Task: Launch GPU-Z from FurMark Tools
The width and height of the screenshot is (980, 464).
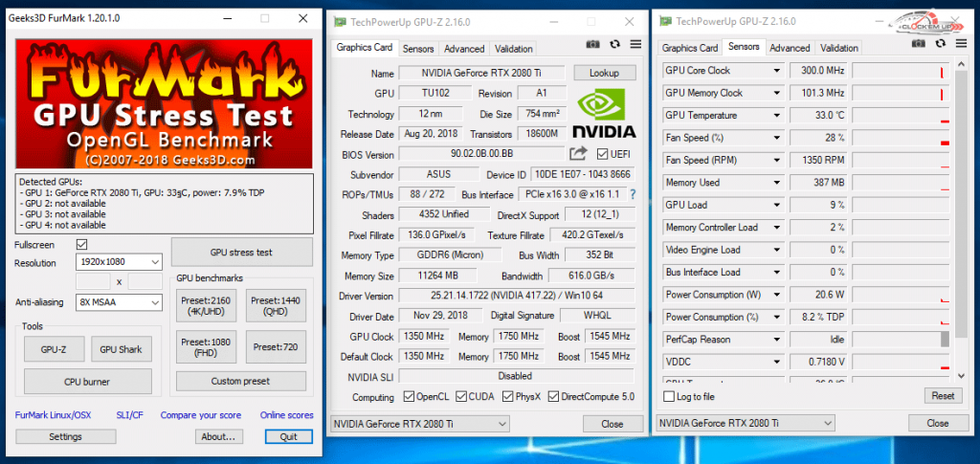Action: tap(54, 349)
